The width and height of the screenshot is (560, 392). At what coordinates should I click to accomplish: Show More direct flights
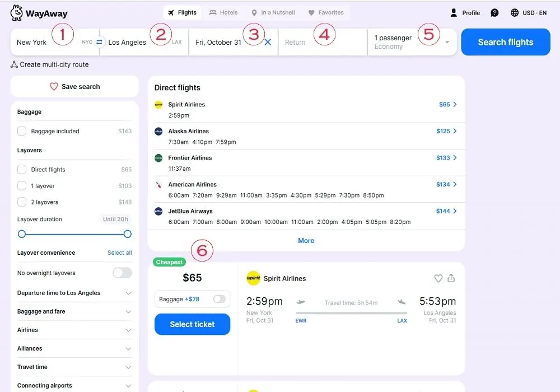(306, 241)
